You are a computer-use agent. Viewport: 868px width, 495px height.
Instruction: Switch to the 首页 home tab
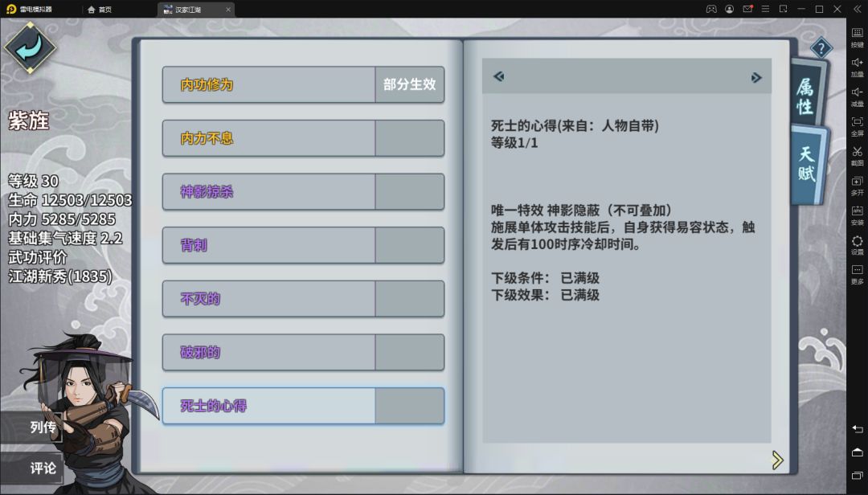(100, 10)
